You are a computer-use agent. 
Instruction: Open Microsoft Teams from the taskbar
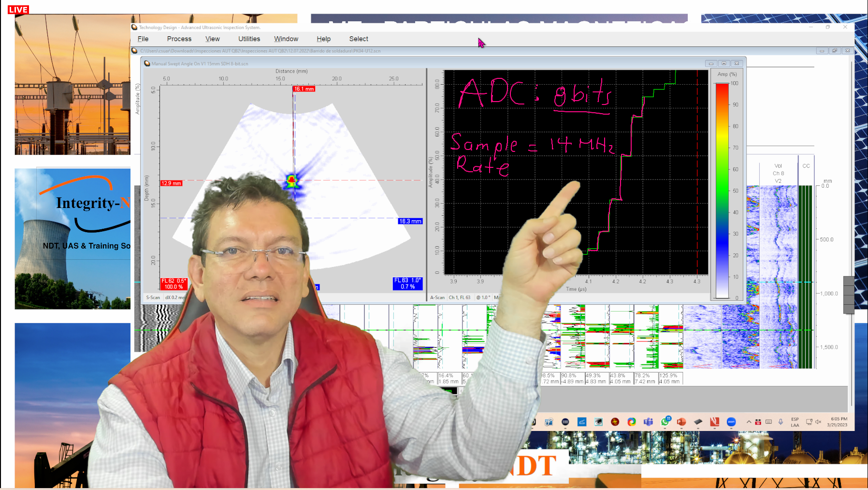[648, 422]
